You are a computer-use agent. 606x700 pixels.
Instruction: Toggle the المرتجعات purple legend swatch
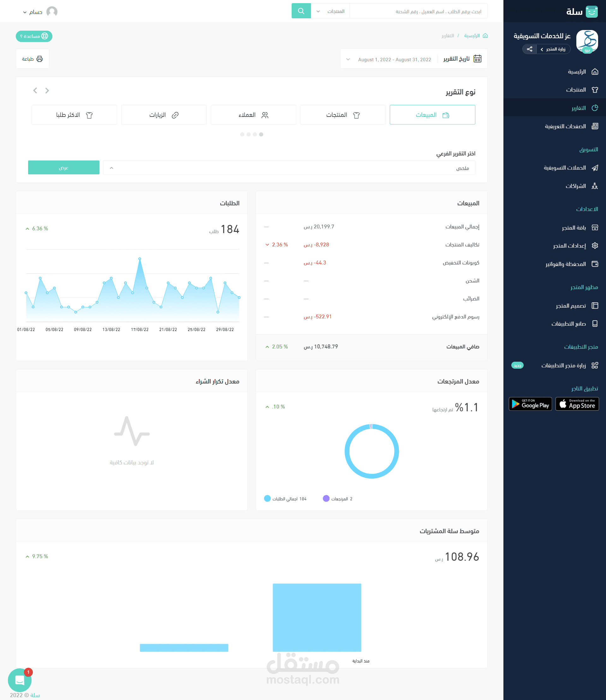[x=326, y=498]
